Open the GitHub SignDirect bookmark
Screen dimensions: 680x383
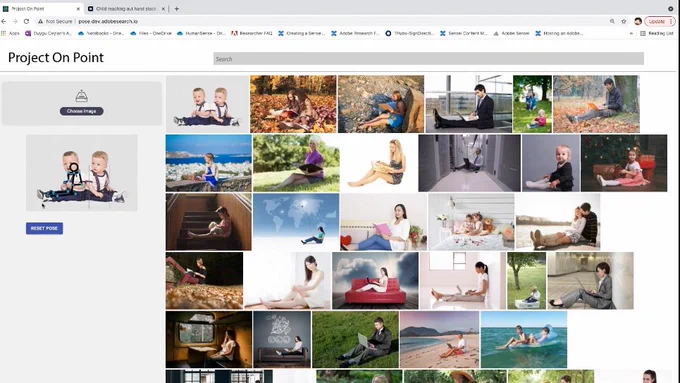pos(409,33)
